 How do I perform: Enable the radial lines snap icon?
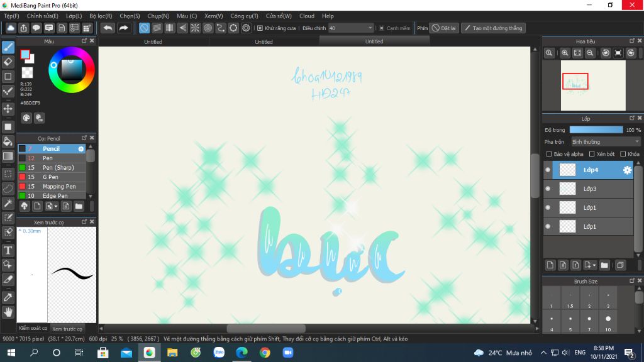pyautogui.click(x=195, y=28)
